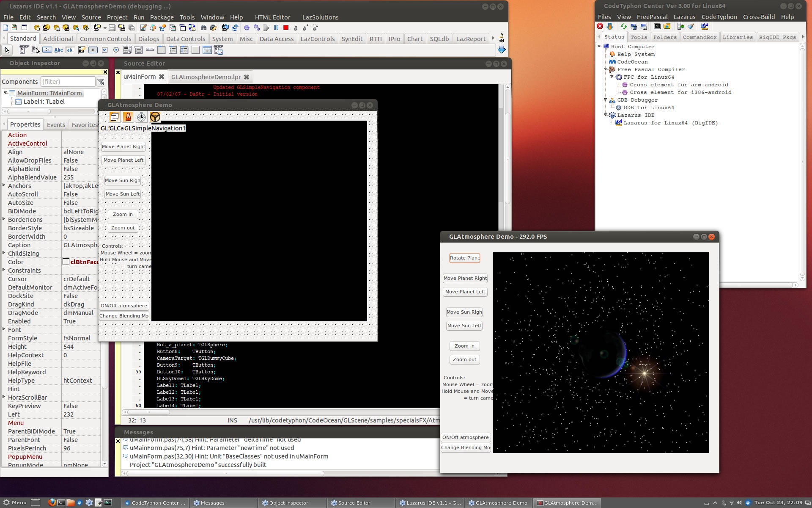
Task: Collapse the Lazarus IDE tree node
Action: [x=606, y=115]
